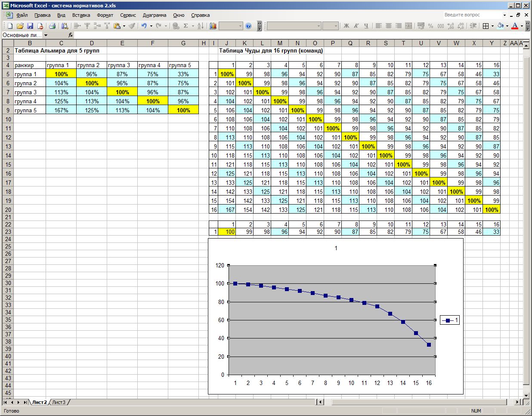Open the font color dropdown arrow
Image resolution: width=532 pixels, height=416 pixels.
522,26
